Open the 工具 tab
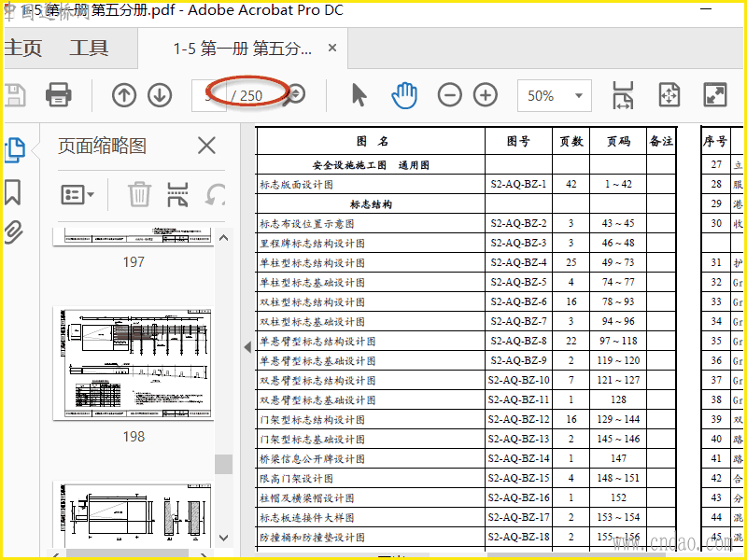This screenshot has height=560, width=747. click(89, 49)
